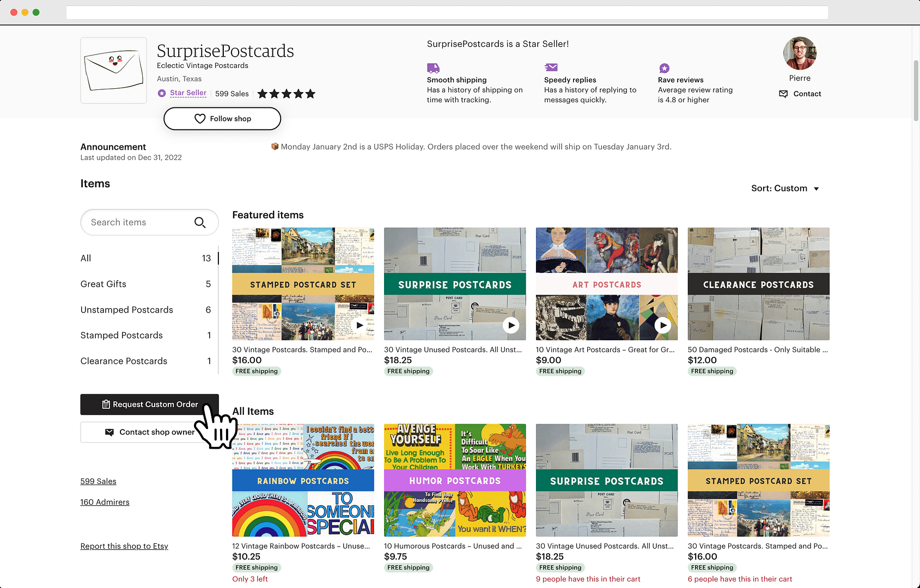
Task: Select the All items category
Action: coord(146,258)
